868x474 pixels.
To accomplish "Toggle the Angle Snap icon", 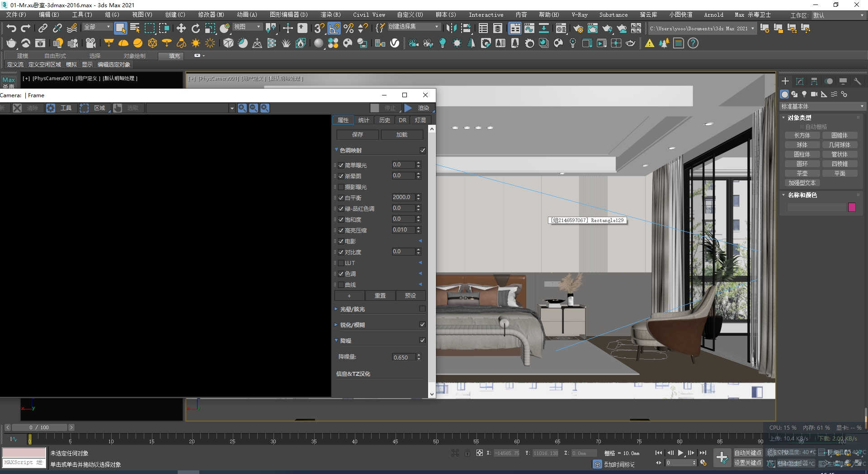I will [x=334, y=28].
